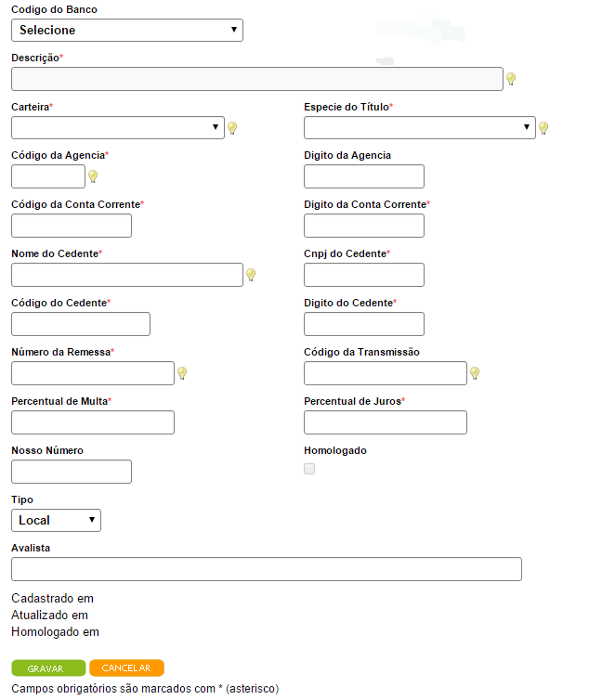Click the Digito da Conta Corrente field

click(x=363, y=226)
